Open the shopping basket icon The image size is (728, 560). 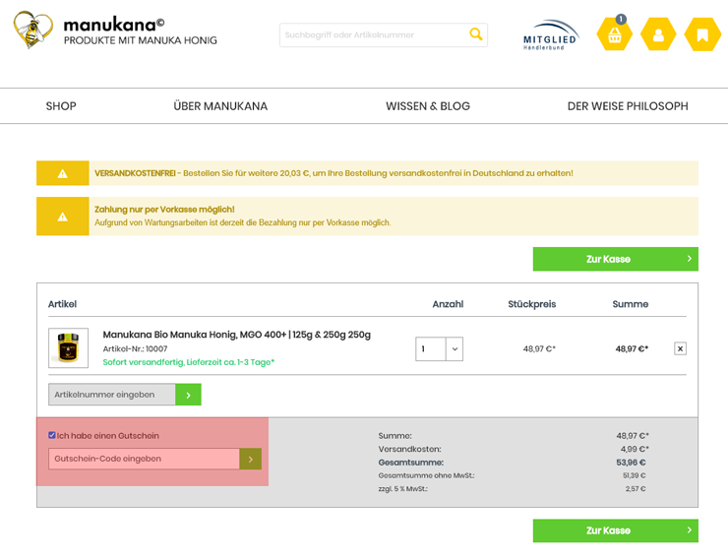click(x=614, y=34)
